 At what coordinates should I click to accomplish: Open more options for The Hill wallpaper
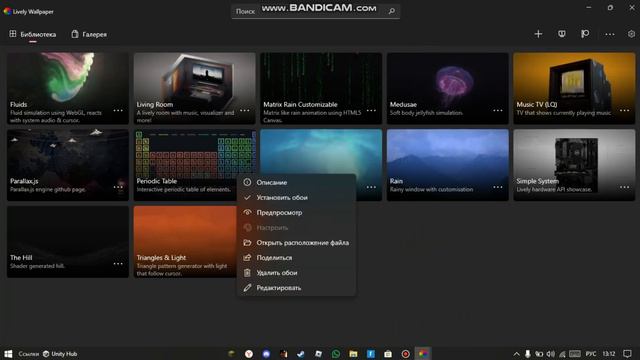coord(118,264)
